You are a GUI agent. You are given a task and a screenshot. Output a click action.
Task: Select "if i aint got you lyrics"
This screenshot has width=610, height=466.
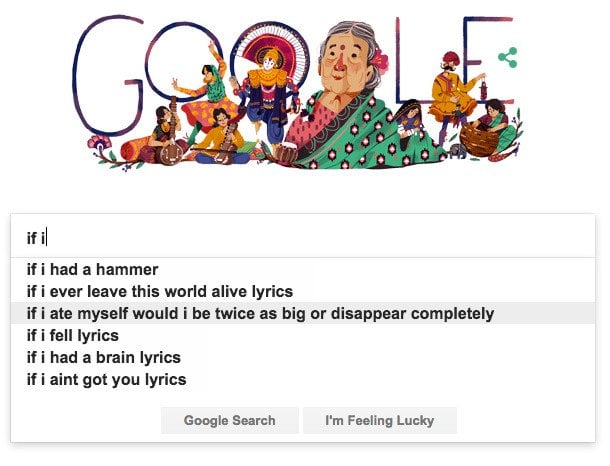(106, 380)
